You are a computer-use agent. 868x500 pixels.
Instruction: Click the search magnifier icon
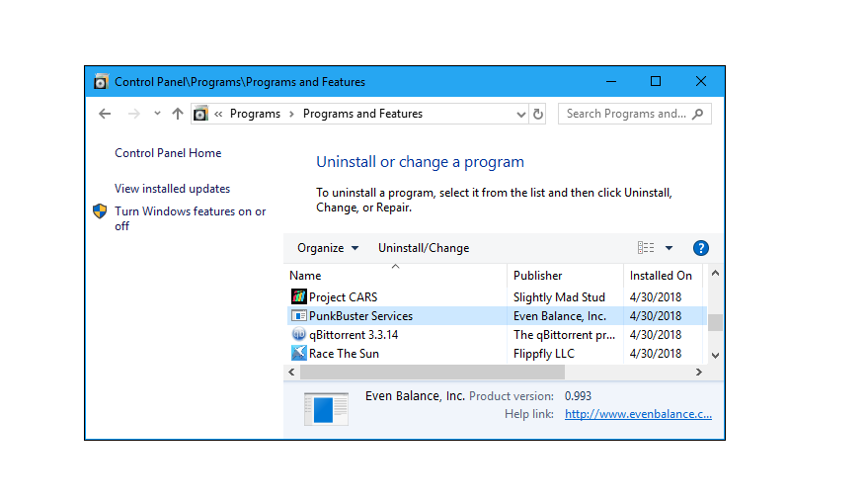[x=698, y=114]
